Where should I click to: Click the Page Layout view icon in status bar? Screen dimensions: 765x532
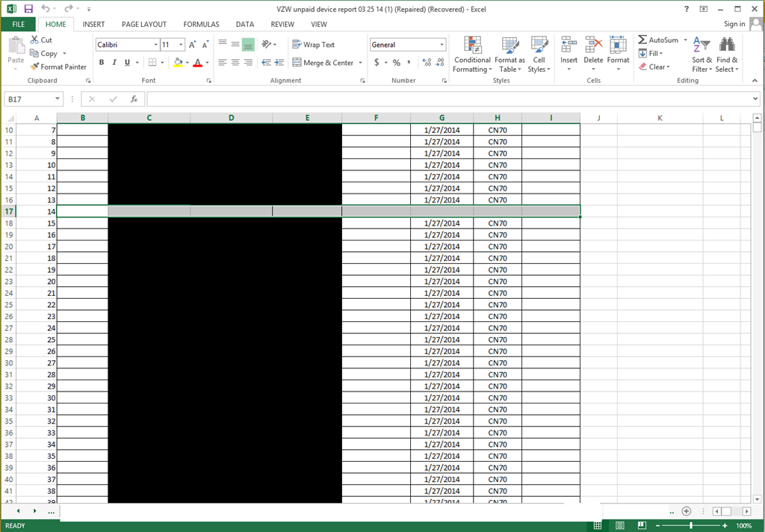pos(619,525)
